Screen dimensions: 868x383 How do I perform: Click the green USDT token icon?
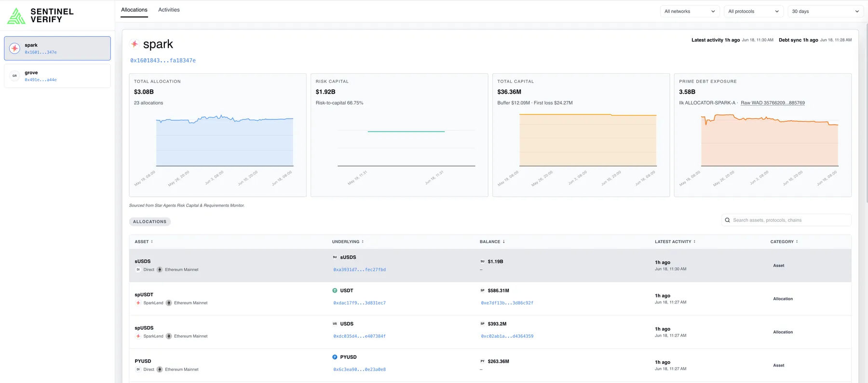[335, 290]
